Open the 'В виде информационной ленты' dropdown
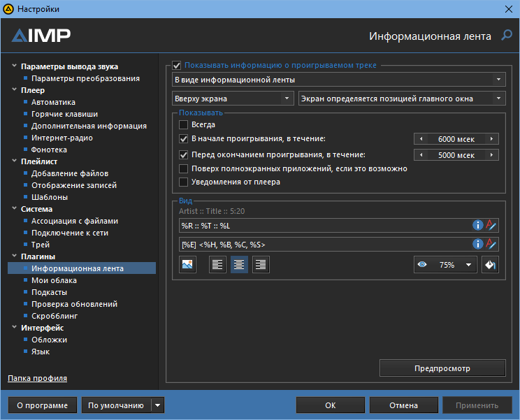Image resolution: width=520 pixels, height=420 pixels. coord(338,80)
